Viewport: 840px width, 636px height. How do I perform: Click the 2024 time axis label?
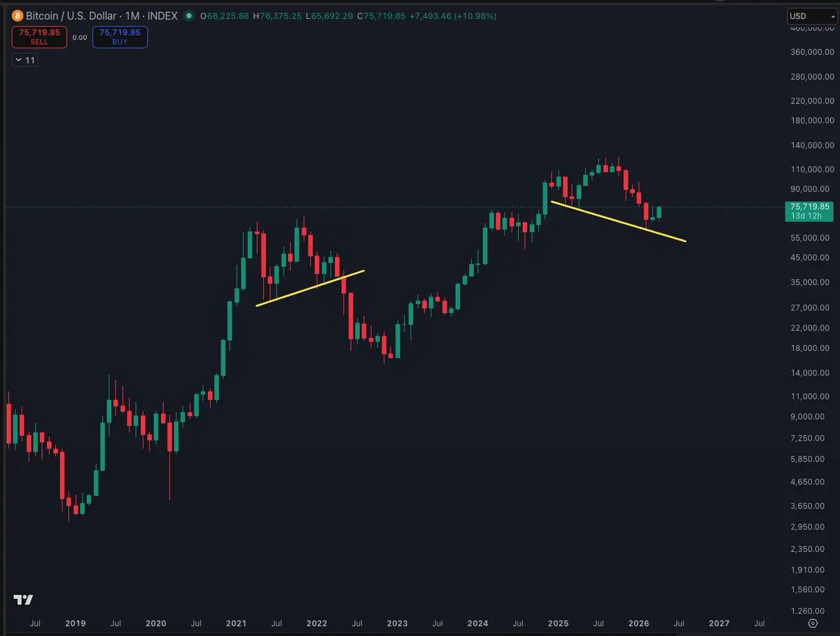click(x=477, y=623)
